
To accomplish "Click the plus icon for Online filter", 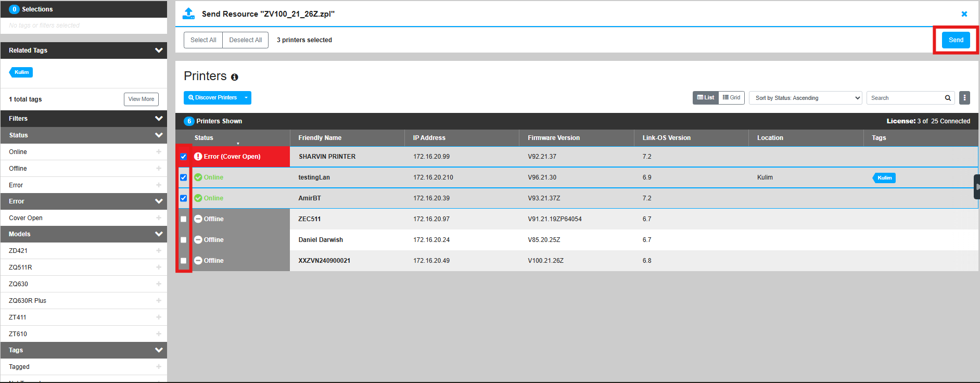I will point(159,152).
